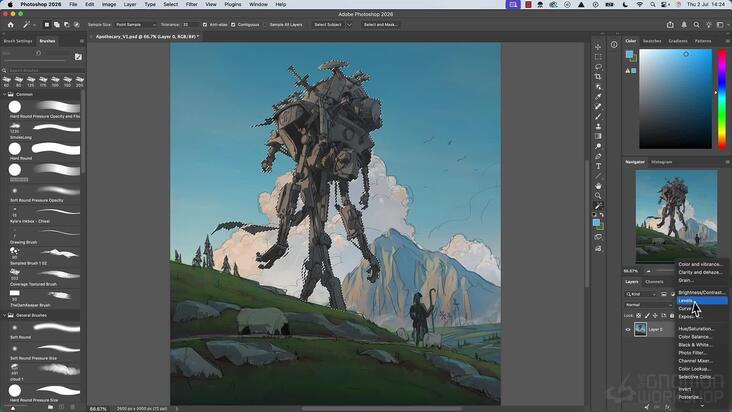Click the Share icon in top bar
Image resolution: width=732 pixels, height=412 pixels.
[670, 25]
